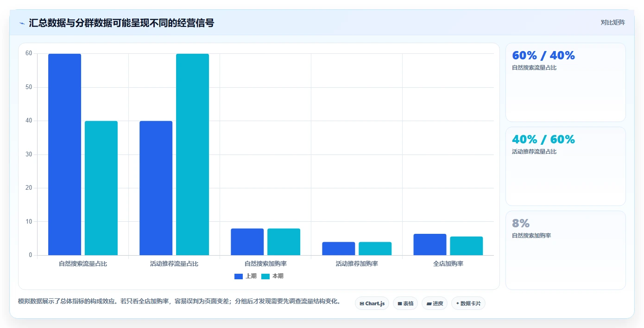Image resolution: width=644 pixels, height=328 pixels.
Task: Click the 自然搜索加购率 x-axis label
Action: coord(265,264)
